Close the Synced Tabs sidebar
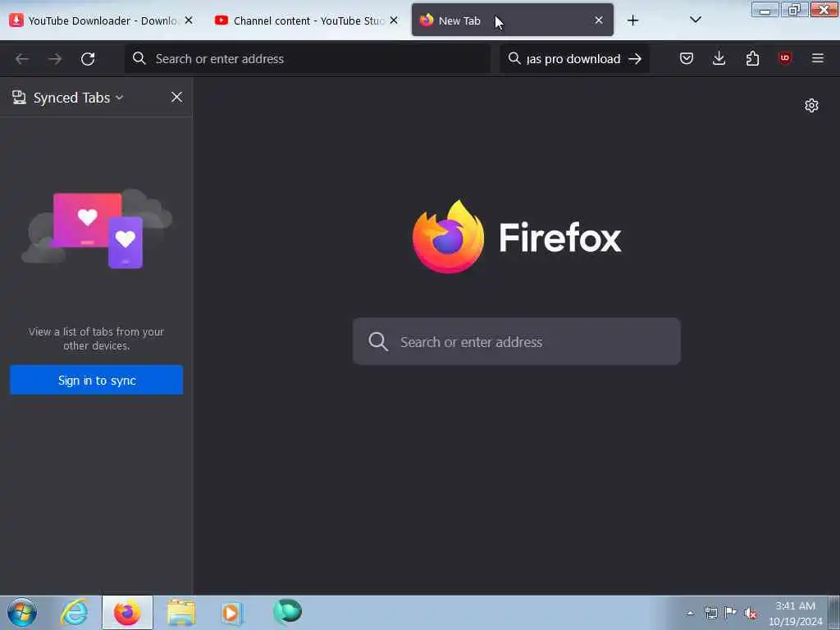Image resolution: width=840 pixels, height=630 pixels. (176, 97)
